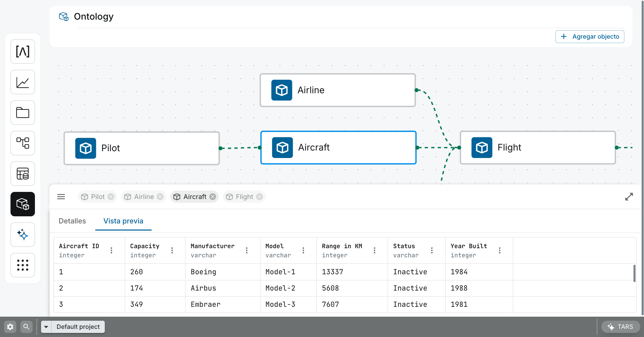Screen dimensions: 644x337
Task: Open Year Built column options menu
Action: point(500,251)
